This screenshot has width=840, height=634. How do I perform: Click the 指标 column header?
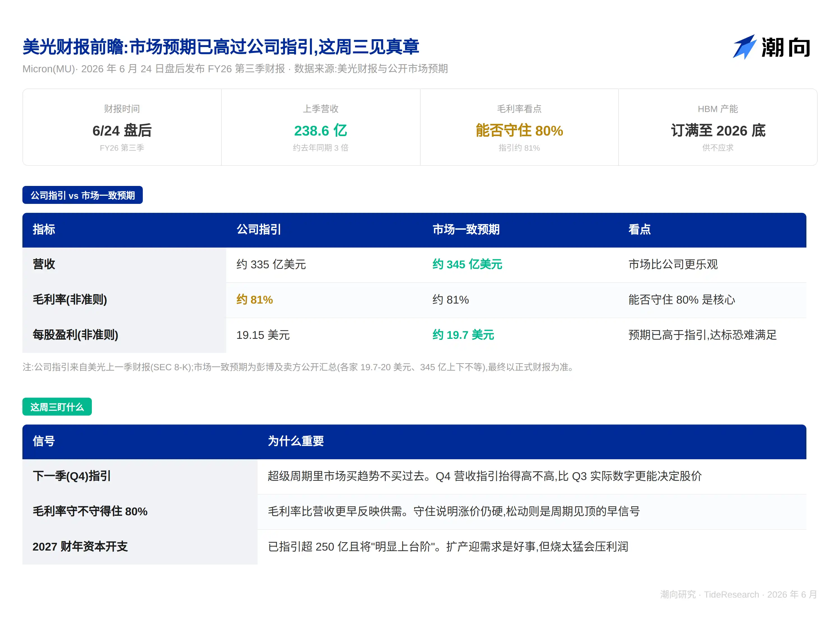coord(44,229)
